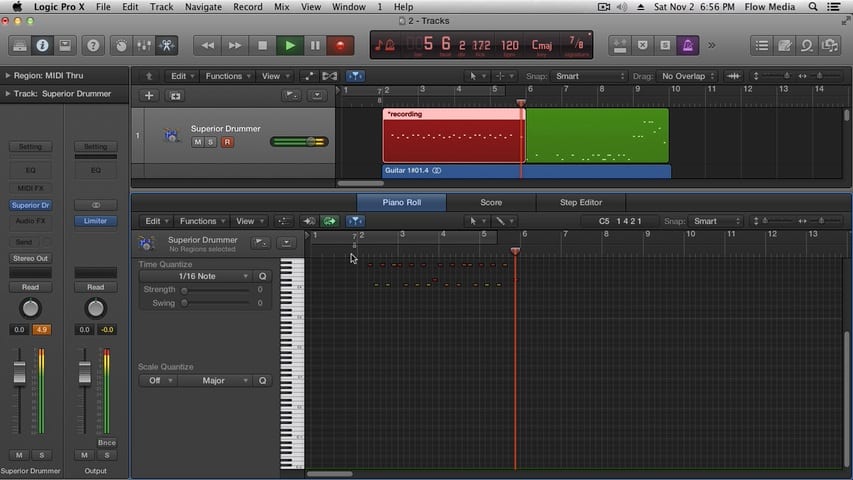Click the Smart Controls knob icon
The width and height of the screenshot is (853, 480).
click(121, 45)
